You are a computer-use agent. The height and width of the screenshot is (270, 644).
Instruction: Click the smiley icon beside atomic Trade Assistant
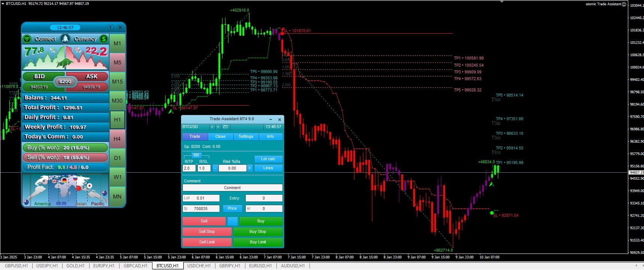tap(624, 4)
